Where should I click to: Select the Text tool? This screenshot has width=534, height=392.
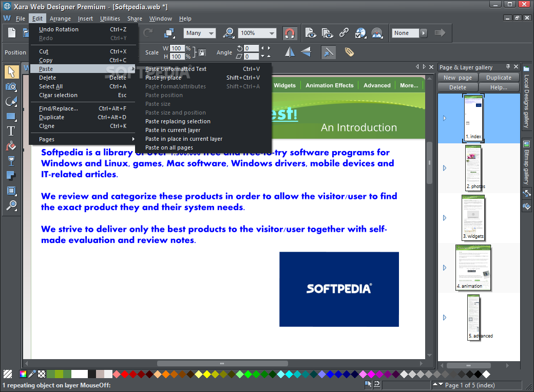[11, 131]
